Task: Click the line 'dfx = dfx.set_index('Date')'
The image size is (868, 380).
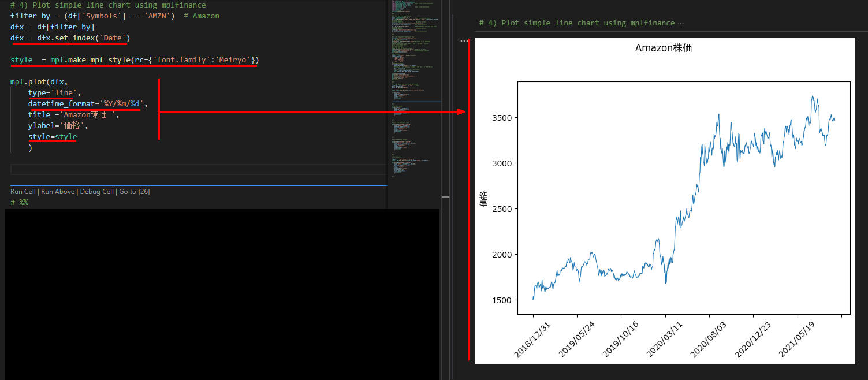Action: click(x=70, y=38)
